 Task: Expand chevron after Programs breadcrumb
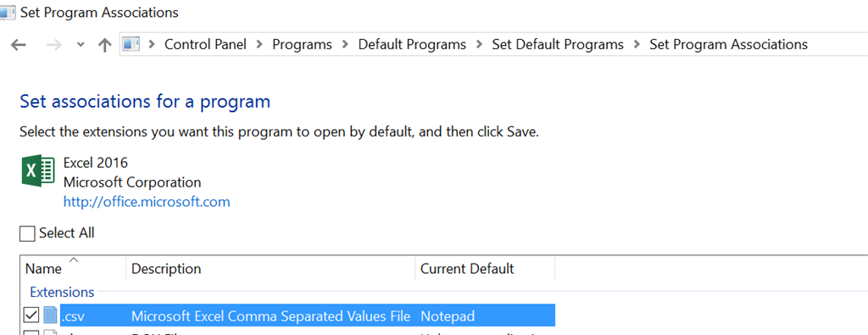[x=345, y=44]
